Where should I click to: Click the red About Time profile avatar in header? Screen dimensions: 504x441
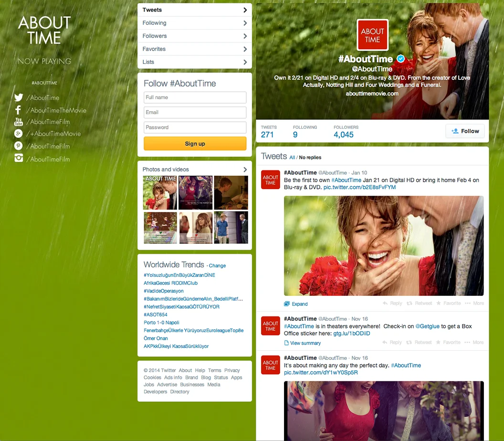coord(373,35)
